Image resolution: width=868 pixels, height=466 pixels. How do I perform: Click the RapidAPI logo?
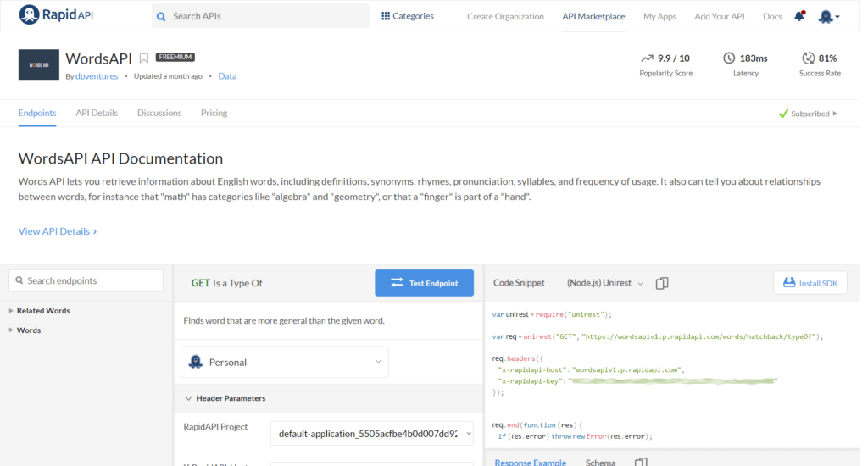(56, 15)
